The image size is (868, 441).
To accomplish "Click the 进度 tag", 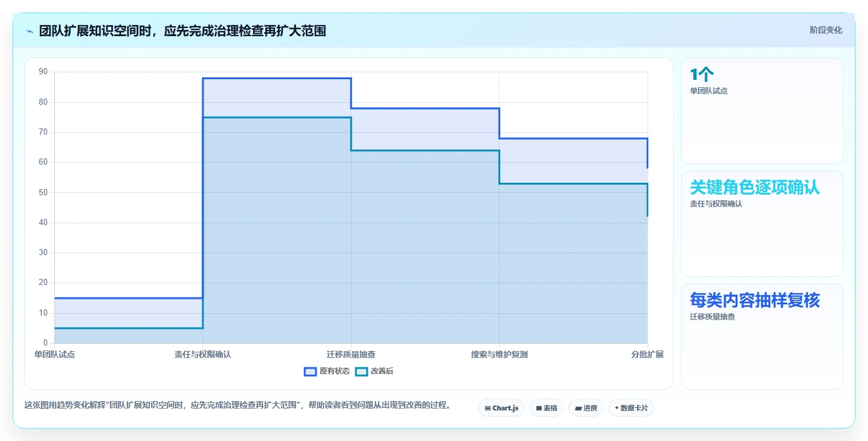I will coord(586,408).
